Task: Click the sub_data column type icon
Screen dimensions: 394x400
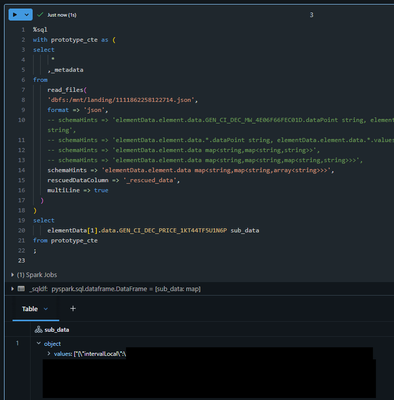Action: pos(38,330)
